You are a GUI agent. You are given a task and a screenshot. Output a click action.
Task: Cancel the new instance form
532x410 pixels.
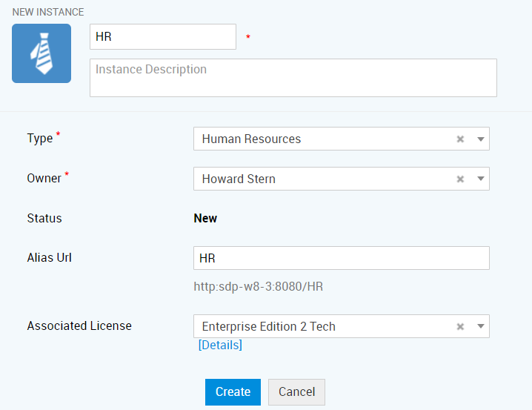click(x=296, y=392)
